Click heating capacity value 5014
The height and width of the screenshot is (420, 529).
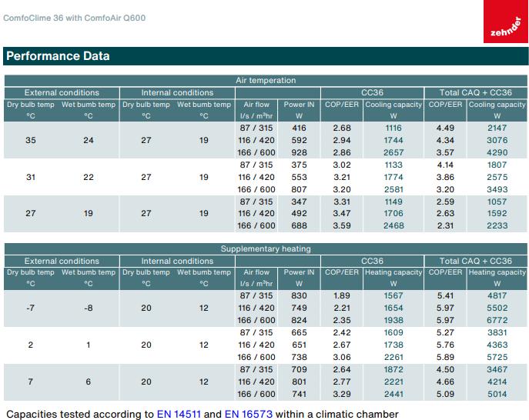[497, 394]
